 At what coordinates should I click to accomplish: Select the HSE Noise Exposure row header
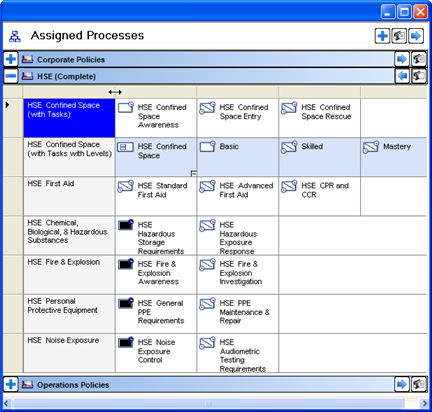pos(69,353)
